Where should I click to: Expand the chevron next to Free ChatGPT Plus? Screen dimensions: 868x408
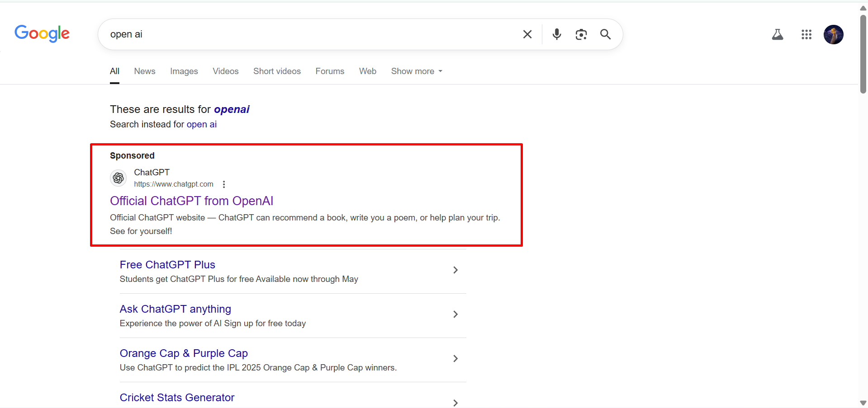pyautogui.click(x=455, y=270)
